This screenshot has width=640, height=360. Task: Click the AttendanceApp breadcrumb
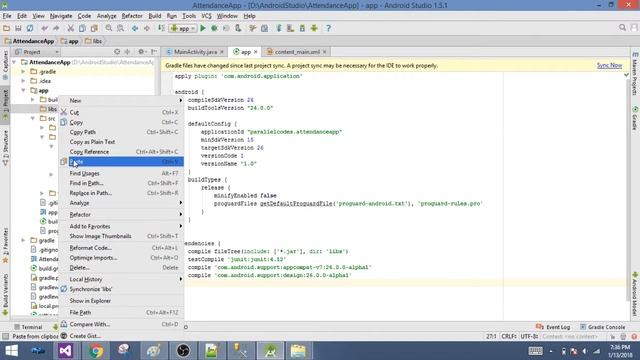(29, 41)
